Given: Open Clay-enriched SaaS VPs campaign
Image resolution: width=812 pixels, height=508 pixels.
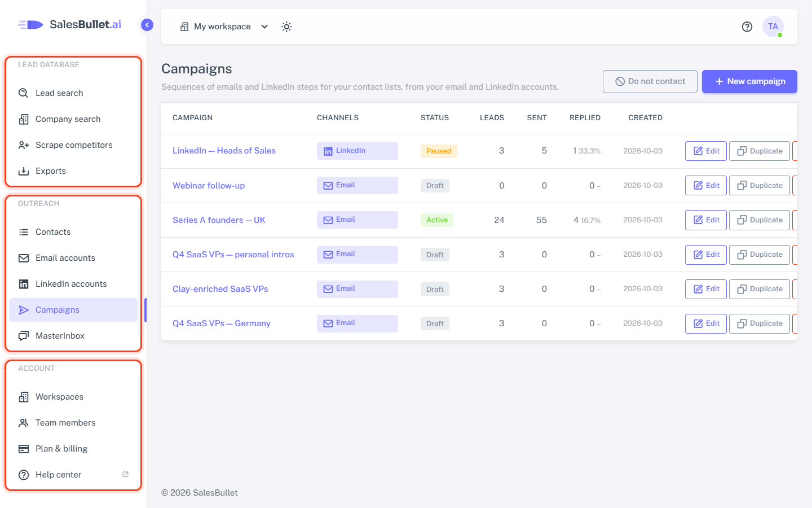Looking at the screenshot, I should click(x=220, y=289).
